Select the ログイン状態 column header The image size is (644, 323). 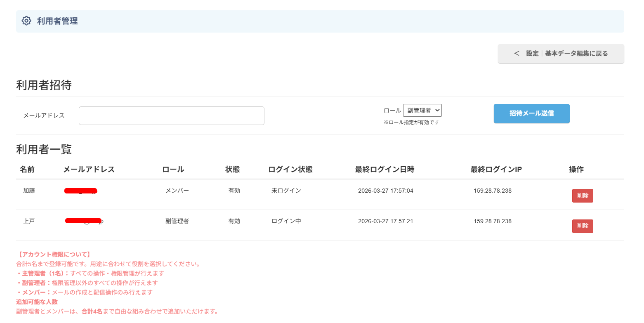(290, 170)
